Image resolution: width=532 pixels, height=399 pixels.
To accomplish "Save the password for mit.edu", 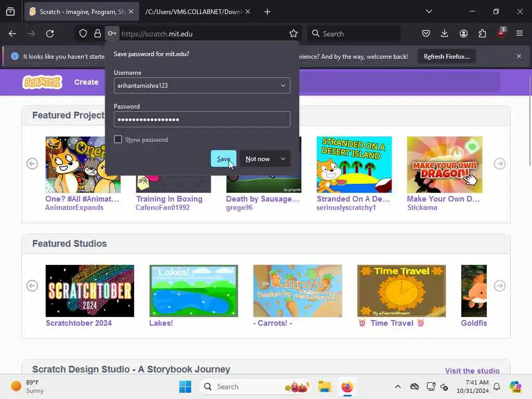I will (x=223, y=159).
